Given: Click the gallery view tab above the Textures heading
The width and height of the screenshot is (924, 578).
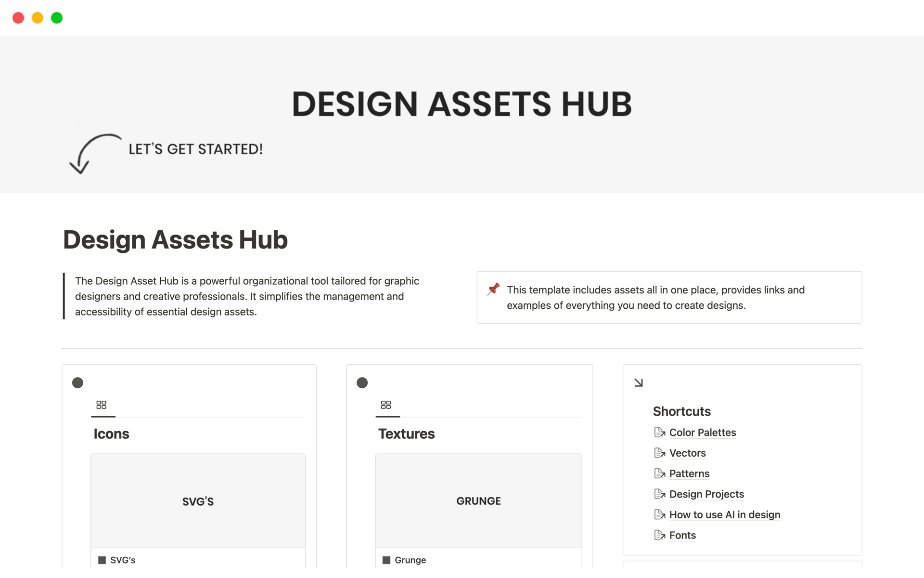Looking at the screenshot, I should pyautogui.click(x=387, y=405).
